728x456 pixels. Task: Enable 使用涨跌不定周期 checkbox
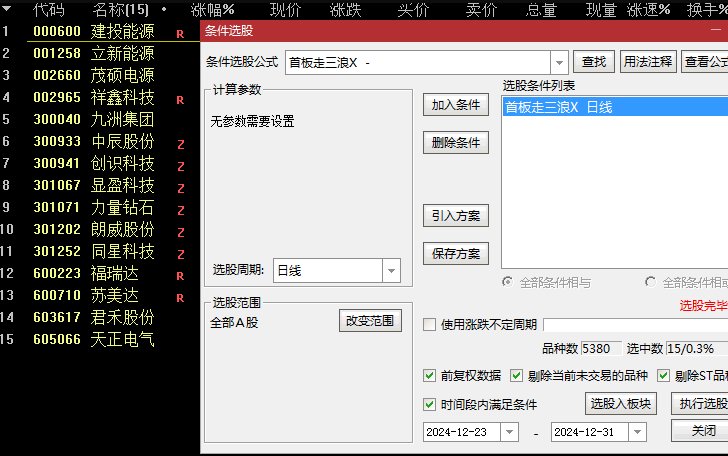point(429,324)
